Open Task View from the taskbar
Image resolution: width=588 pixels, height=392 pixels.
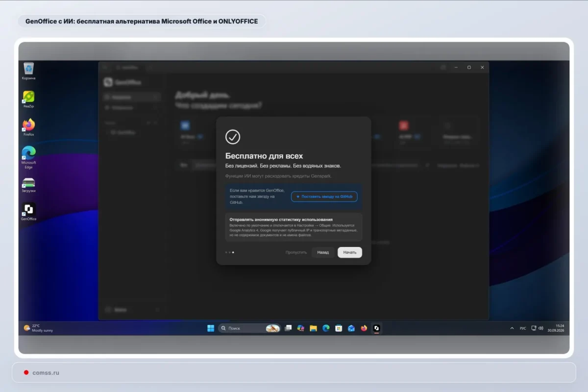coord(288,328)
